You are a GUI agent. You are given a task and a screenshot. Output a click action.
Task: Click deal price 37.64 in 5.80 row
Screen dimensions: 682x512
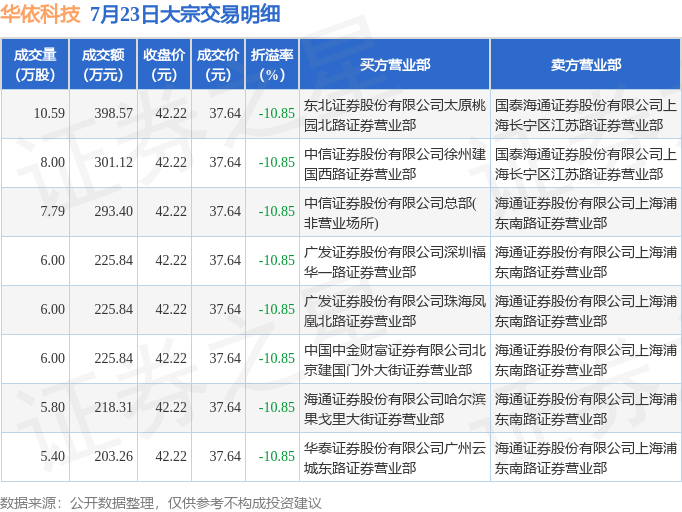click(x=225, y=408)
